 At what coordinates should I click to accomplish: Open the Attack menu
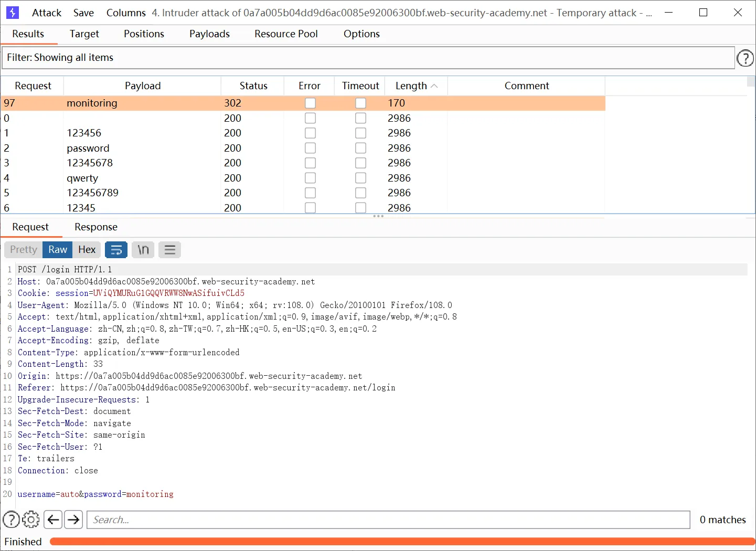[x=47, y=13]
